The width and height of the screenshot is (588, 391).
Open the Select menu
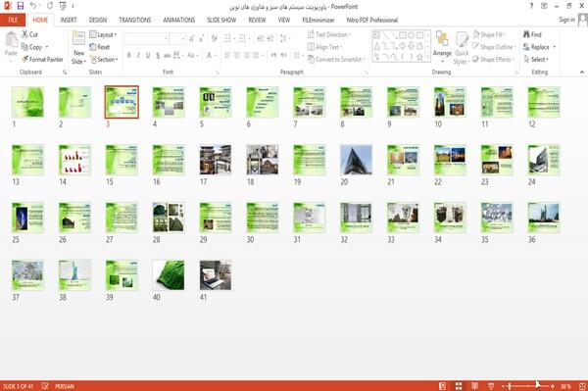[x=536, y=59]
